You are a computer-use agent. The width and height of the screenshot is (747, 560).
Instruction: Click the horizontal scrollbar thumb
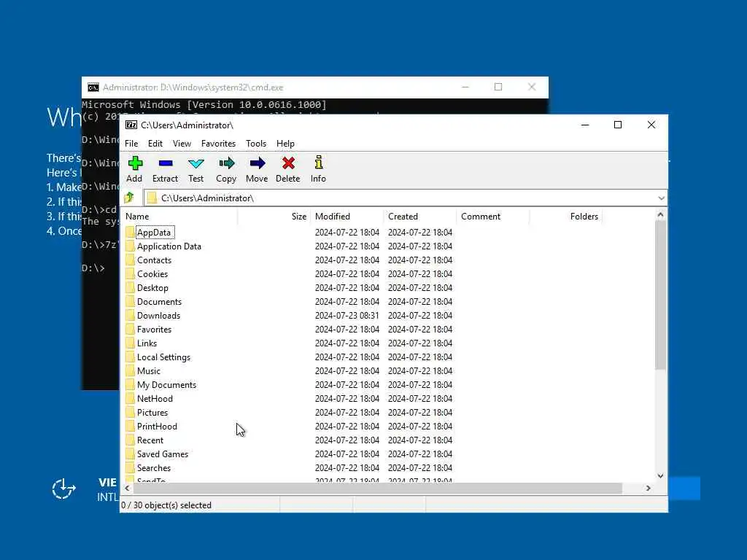click(378, 488)
